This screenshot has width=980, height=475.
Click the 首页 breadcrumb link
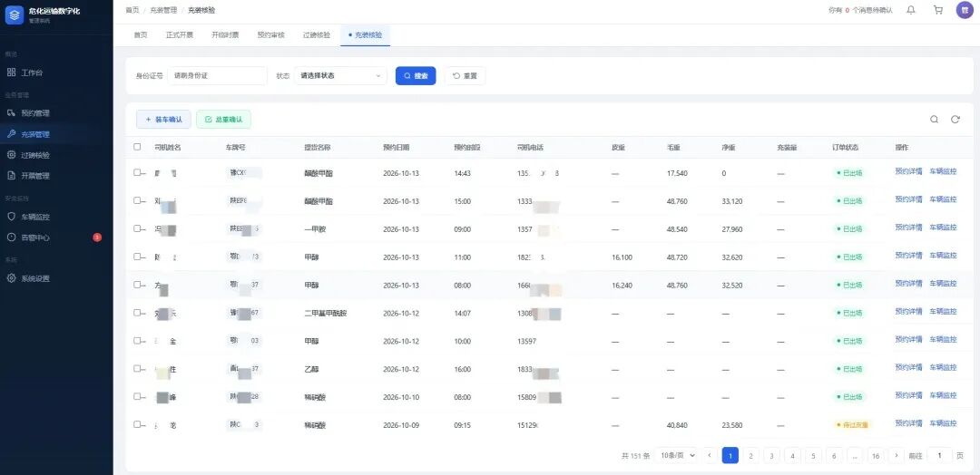pos(132,10)
